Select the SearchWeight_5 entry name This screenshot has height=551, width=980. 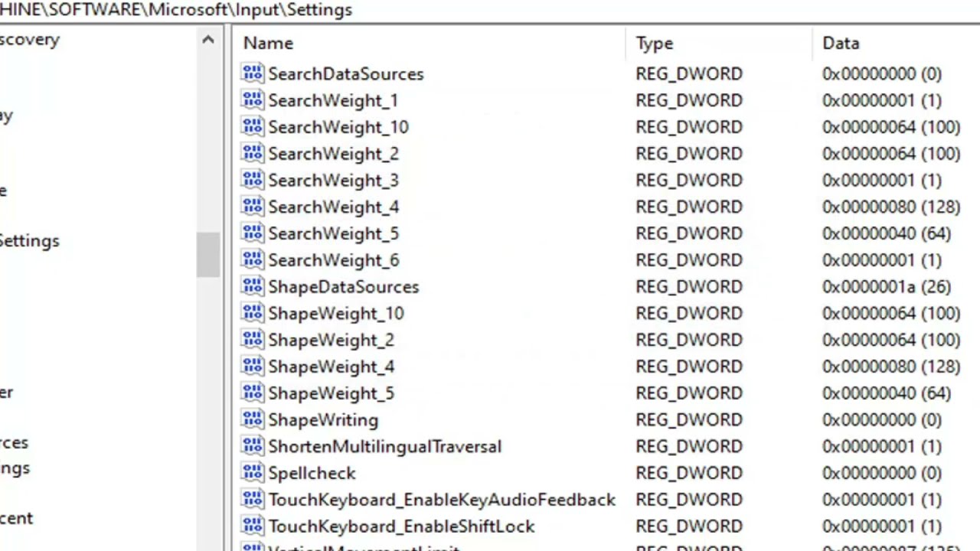333,233
